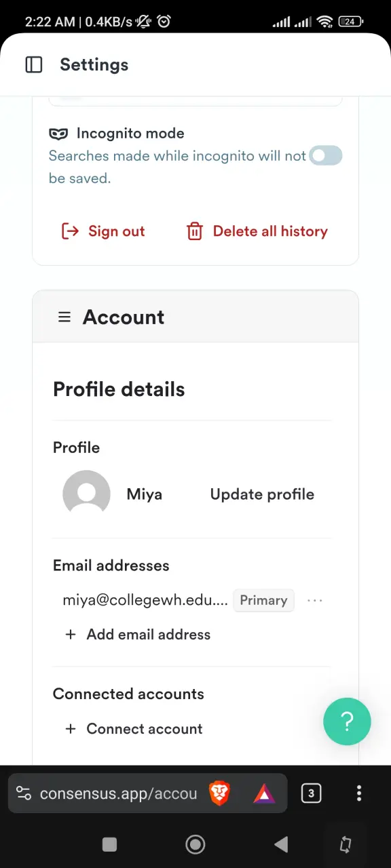The image size is (391, 868).
Task: Open the email options three-dot menu
Action: point(314,600)
